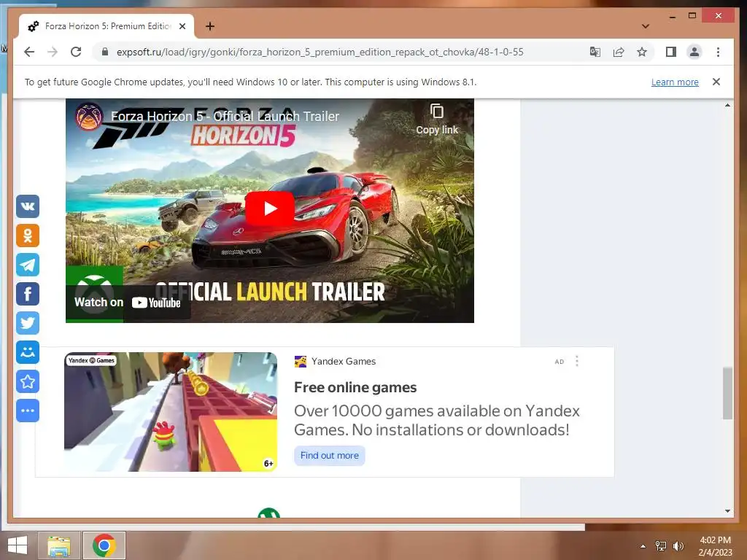Share page via Odnoklassniki icon

28,236
